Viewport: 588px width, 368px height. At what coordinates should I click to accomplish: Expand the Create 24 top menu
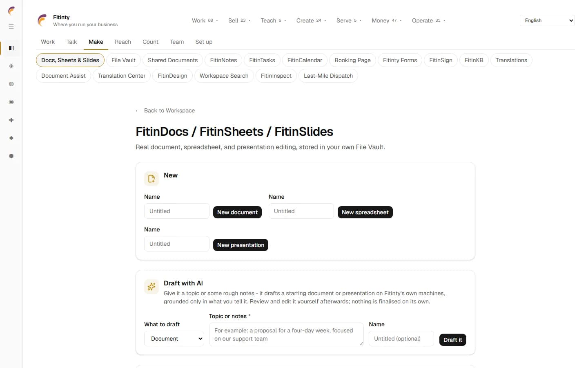tap(311, 20)
